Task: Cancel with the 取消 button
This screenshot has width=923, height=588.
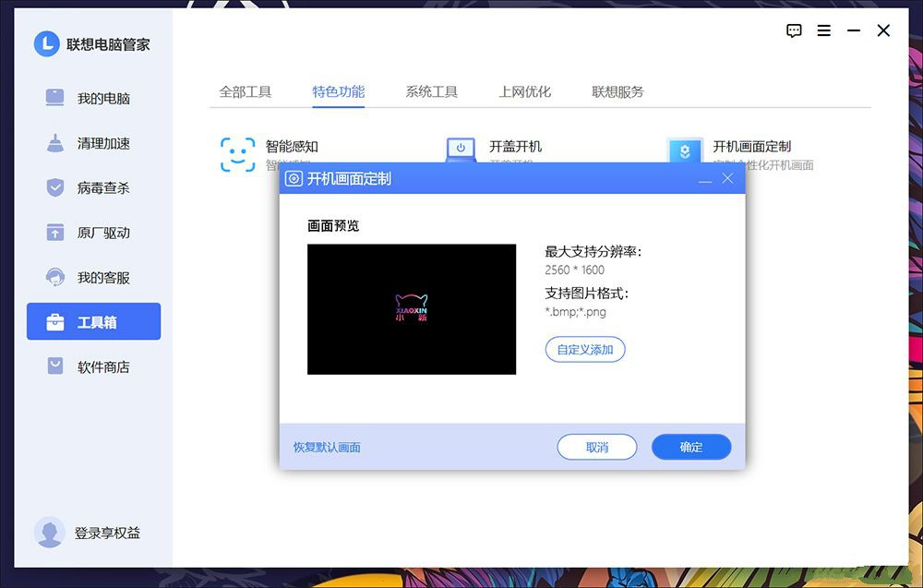Action: [x=597, y=448]
